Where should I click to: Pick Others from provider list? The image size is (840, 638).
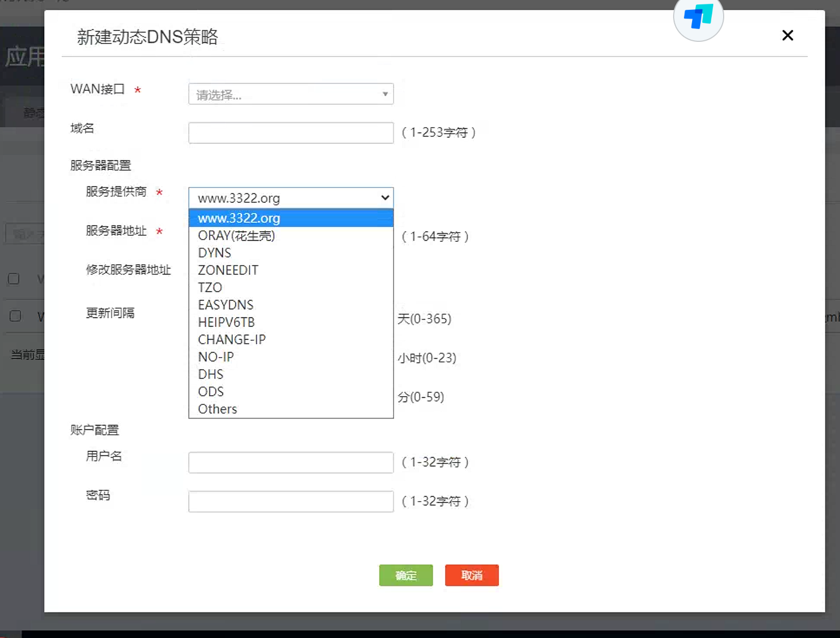pos(291,409)
